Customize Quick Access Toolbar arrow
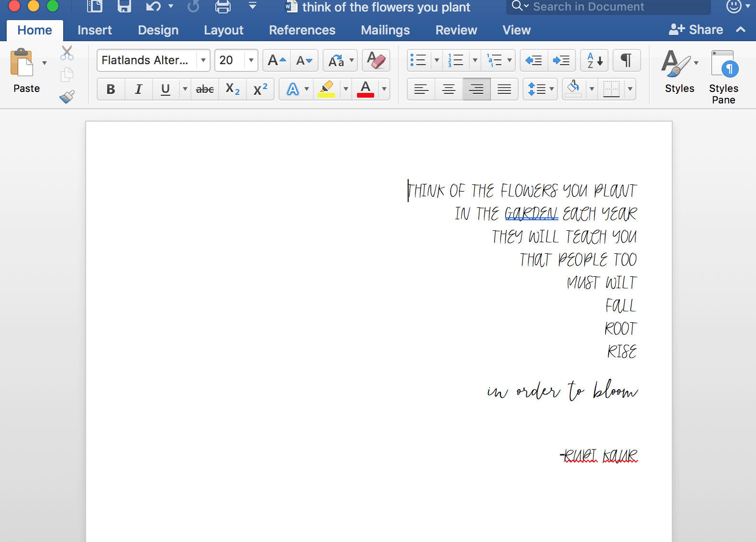 tap(253, 6)
